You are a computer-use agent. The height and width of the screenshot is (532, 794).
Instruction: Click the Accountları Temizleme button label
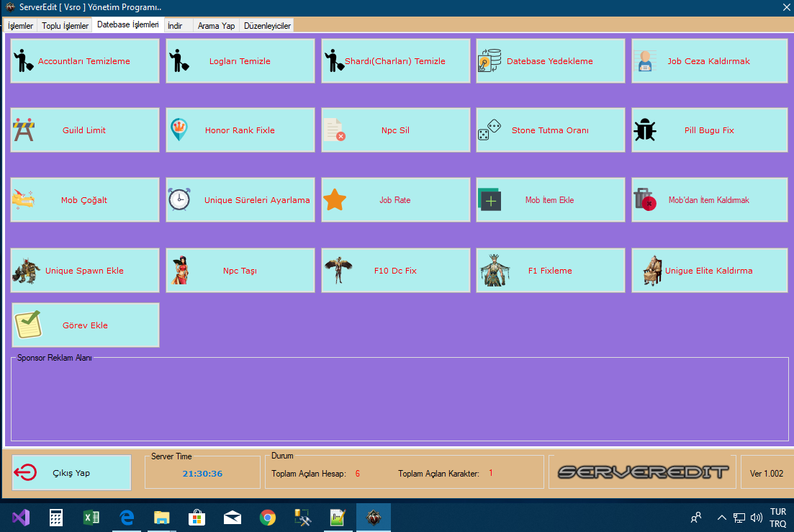(x=84, y=60)
